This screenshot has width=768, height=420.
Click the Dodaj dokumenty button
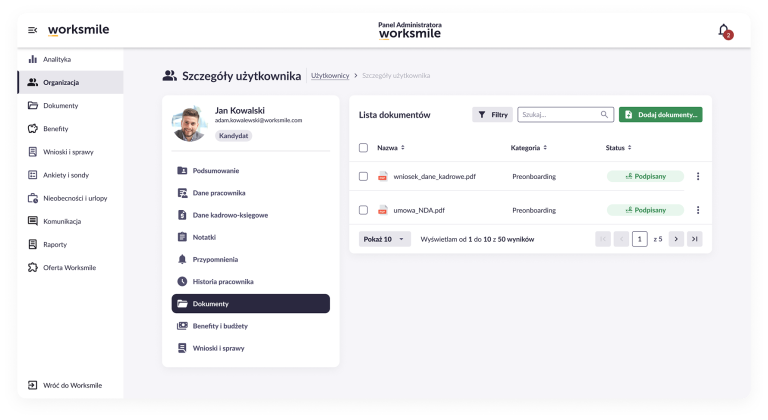[x=661, y=115]
